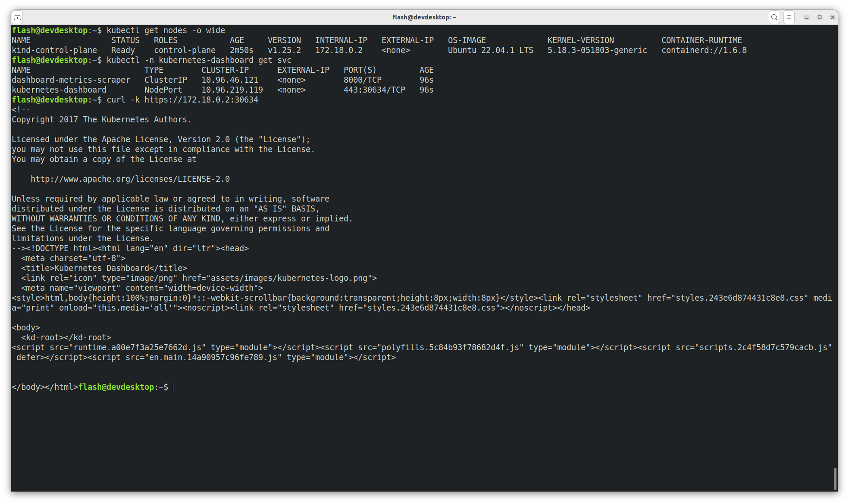Open a new terminal tab icon
This screenshot has height=504, width=849.
[17, 17]
